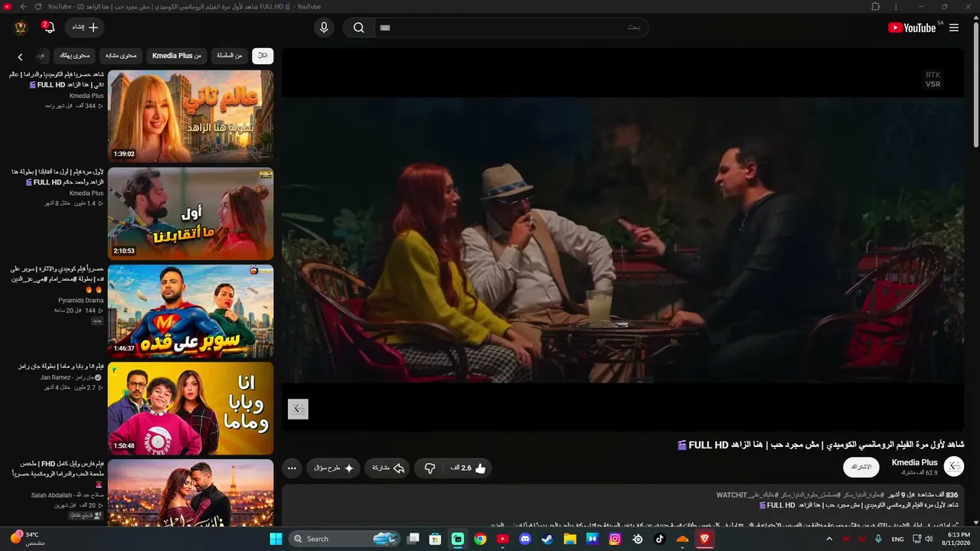Go to YouTube home via the logo
This screenshot has height=551, width=980.
tap(912, 28)
